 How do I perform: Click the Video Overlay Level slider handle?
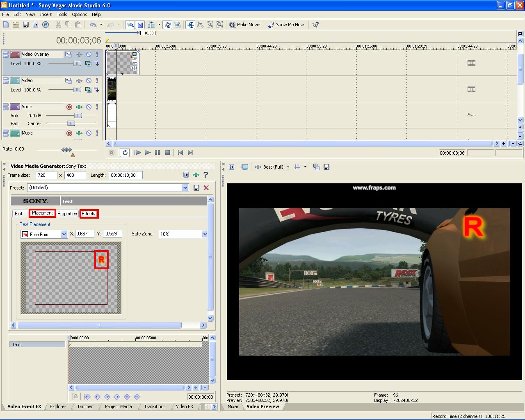(77, 64)
